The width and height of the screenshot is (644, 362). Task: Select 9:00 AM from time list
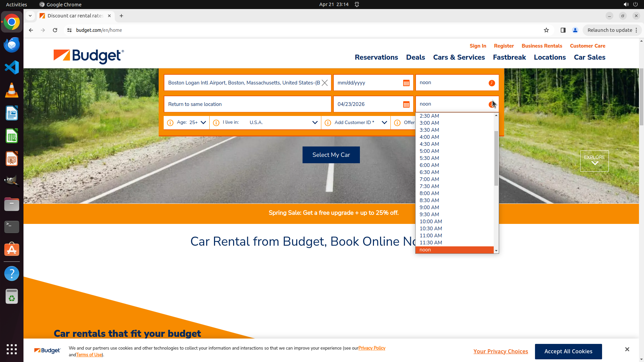[x=429, y=207]
